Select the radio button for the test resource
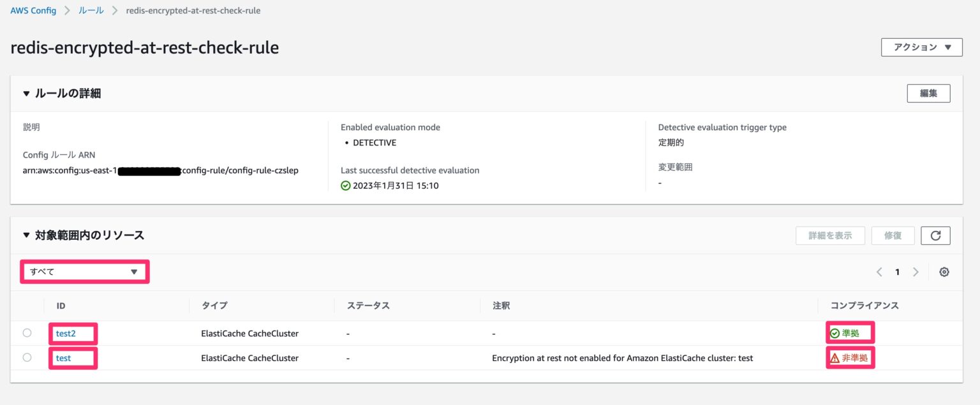 pyautogui.click(x=27, y=357)
